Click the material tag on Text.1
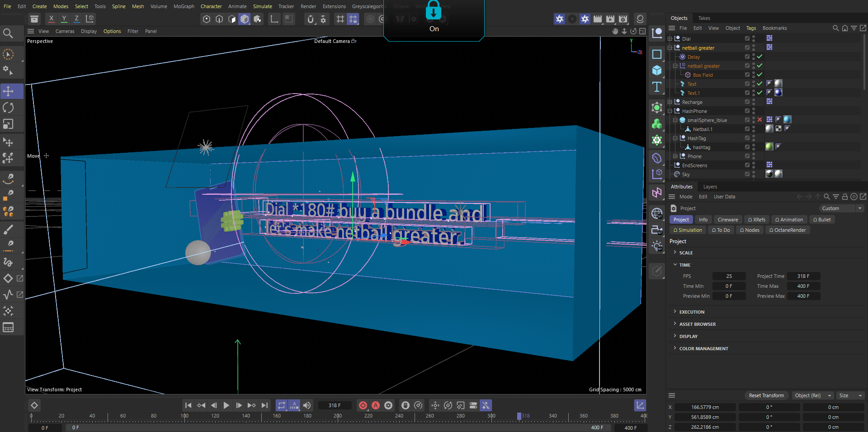This screenshot has height=432, width=868. coord(778,93)
